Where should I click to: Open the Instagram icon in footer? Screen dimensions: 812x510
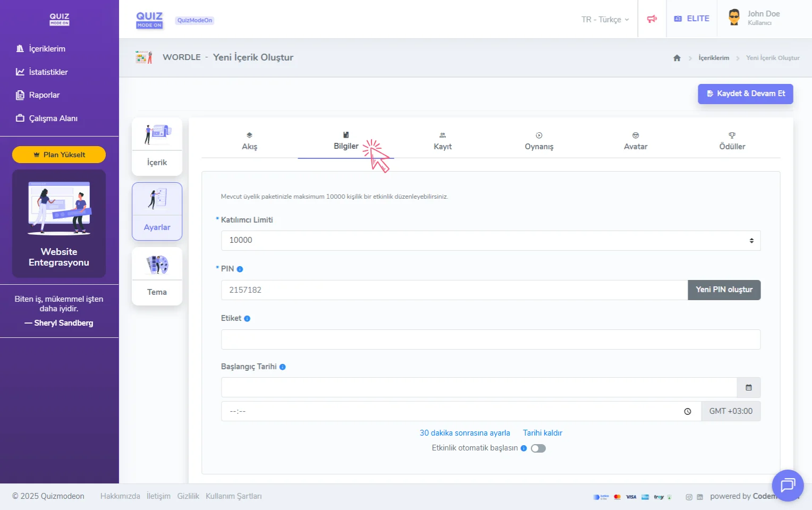tap(689, 497)
